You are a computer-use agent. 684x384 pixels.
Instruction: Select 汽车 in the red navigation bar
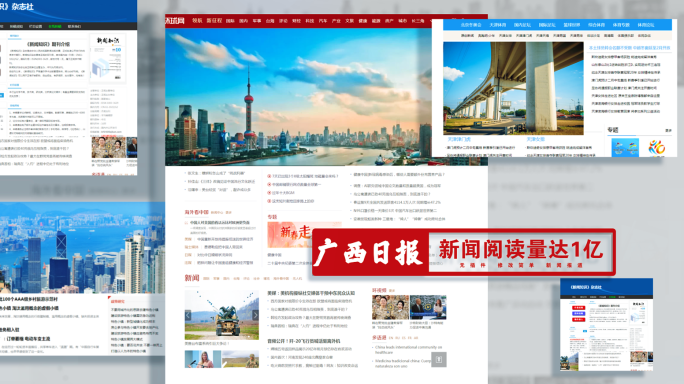[323, 21]
